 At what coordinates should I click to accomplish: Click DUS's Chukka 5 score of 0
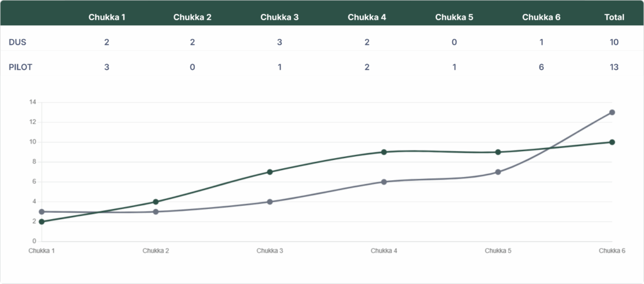pyautogui.click(x=454, y=42)
